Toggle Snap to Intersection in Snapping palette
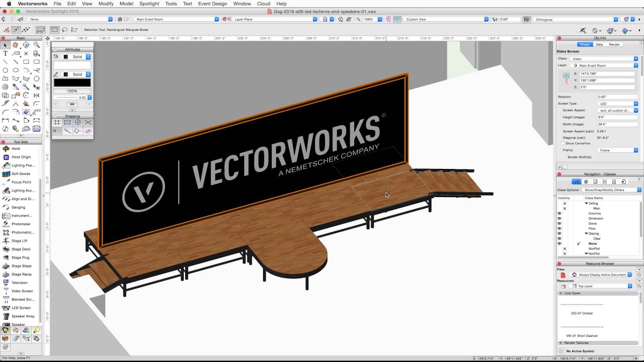This screenshot has height=362, width=644. [88, 122]
